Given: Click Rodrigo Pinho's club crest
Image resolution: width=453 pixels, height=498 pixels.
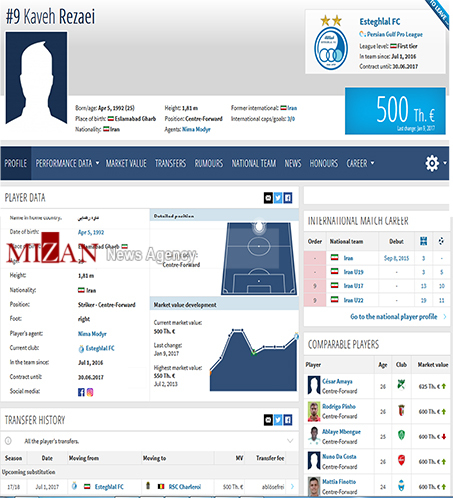Looking at the screenshot, I should 401,410.
